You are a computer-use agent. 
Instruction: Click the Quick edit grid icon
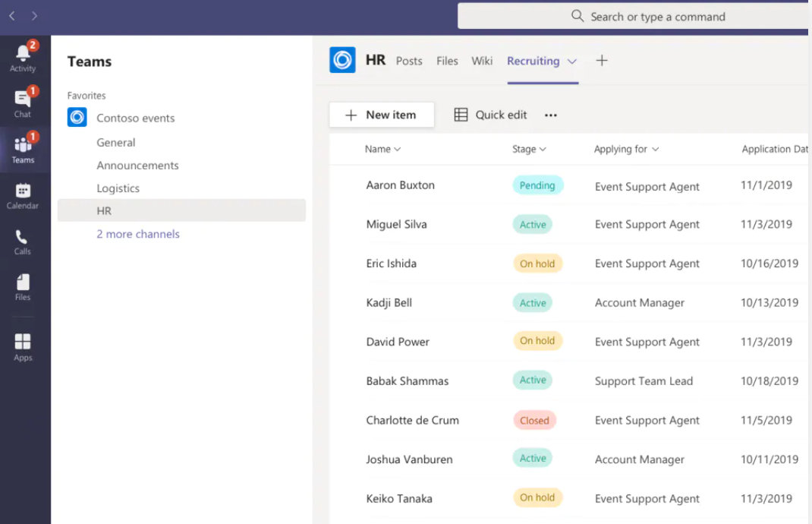pyautogui.click(x=461, y=114)
